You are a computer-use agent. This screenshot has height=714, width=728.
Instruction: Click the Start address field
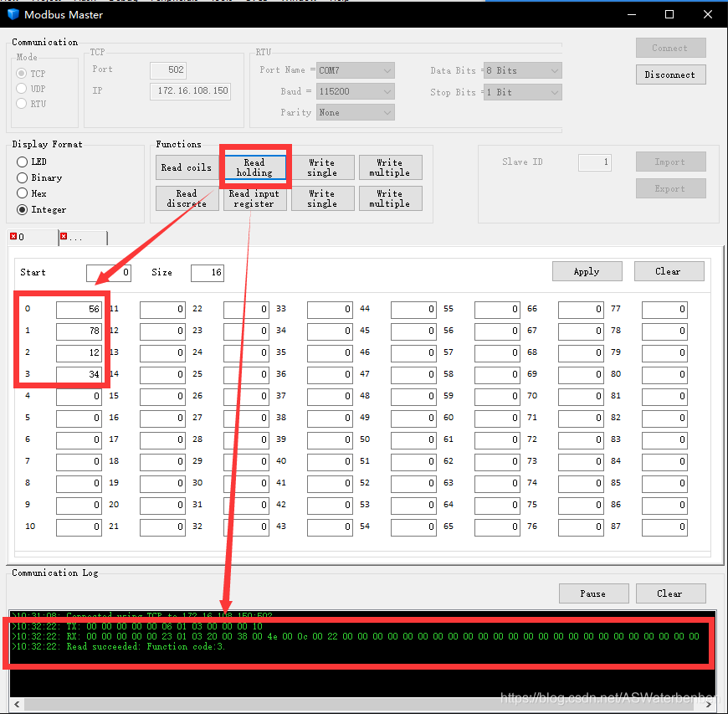pos(109,273)
